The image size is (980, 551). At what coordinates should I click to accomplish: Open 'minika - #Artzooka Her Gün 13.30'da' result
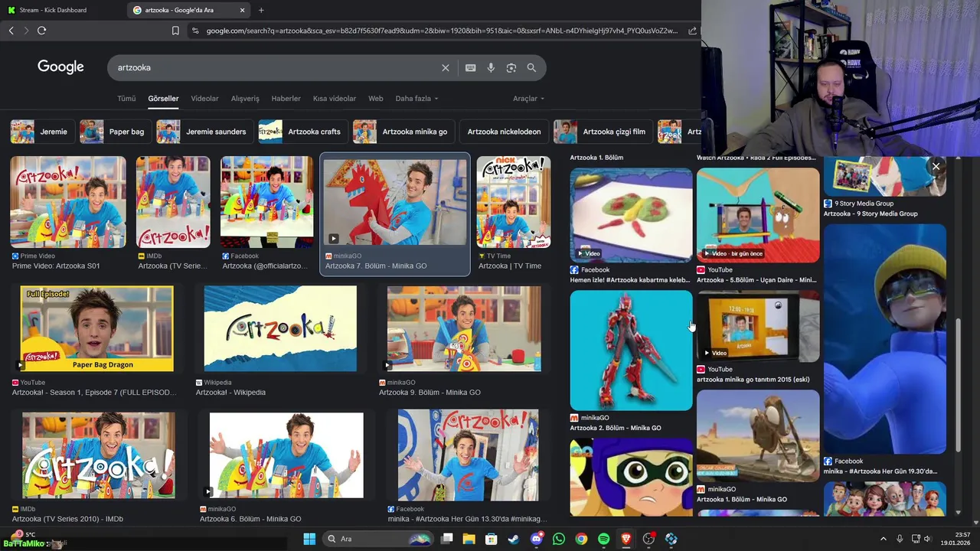click(468, 455)
